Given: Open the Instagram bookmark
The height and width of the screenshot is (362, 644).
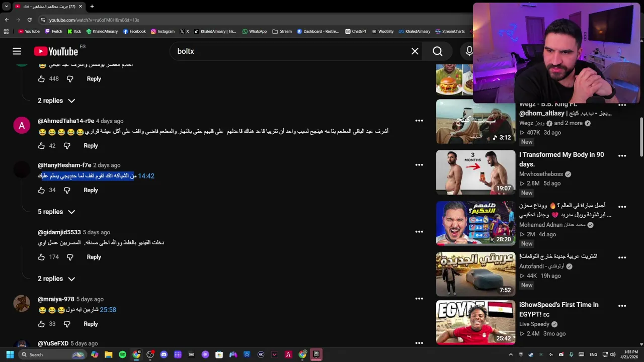Looking at the screenshot, I should tap(163, 31).
